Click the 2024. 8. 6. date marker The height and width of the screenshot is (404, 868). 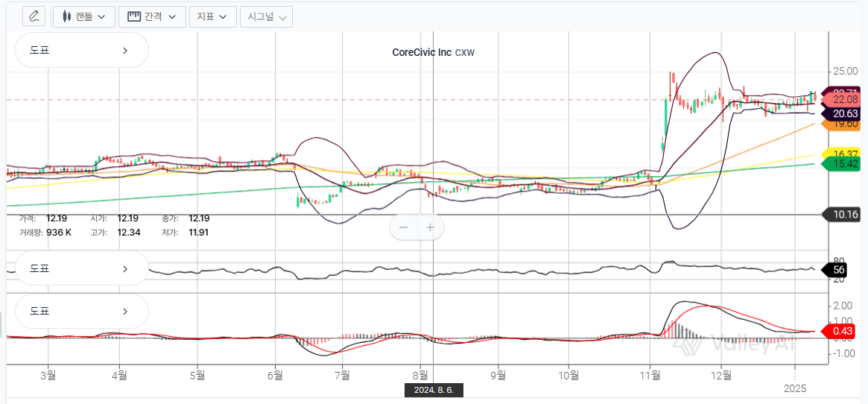click(x=433, y=390)
